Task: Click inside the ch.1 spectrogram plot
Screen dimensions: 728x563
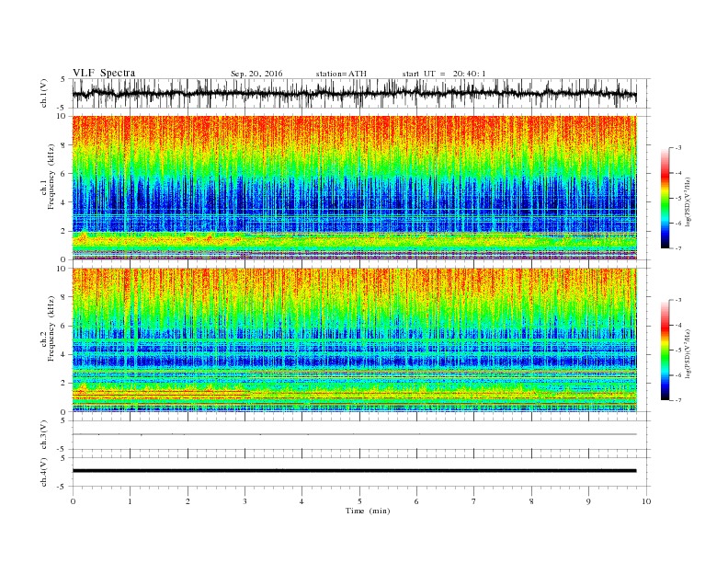Action: coord(355,188)
